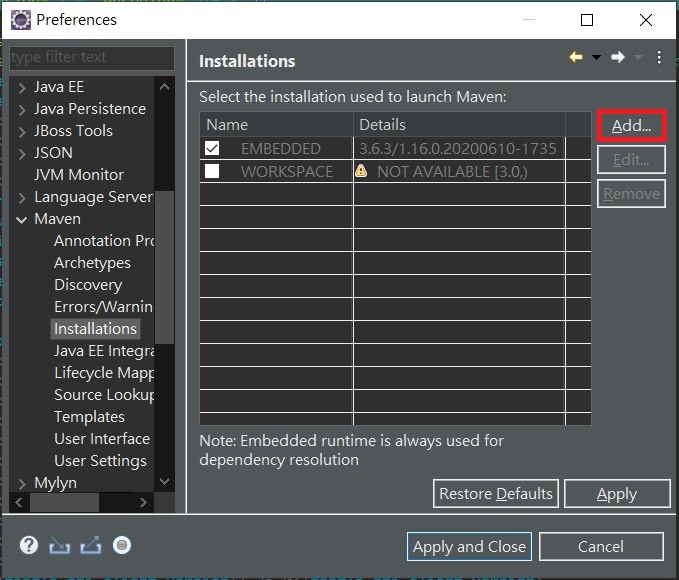
Task: Select the 3.6.3/1.16.0.20200610-1735 details cell
Action: point(458,149)
